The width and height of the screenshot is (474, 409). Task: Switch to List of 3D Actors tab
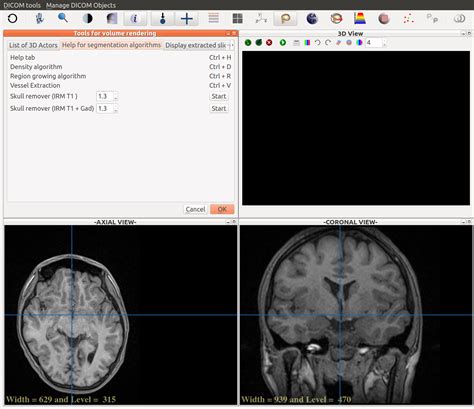[33, 45]
